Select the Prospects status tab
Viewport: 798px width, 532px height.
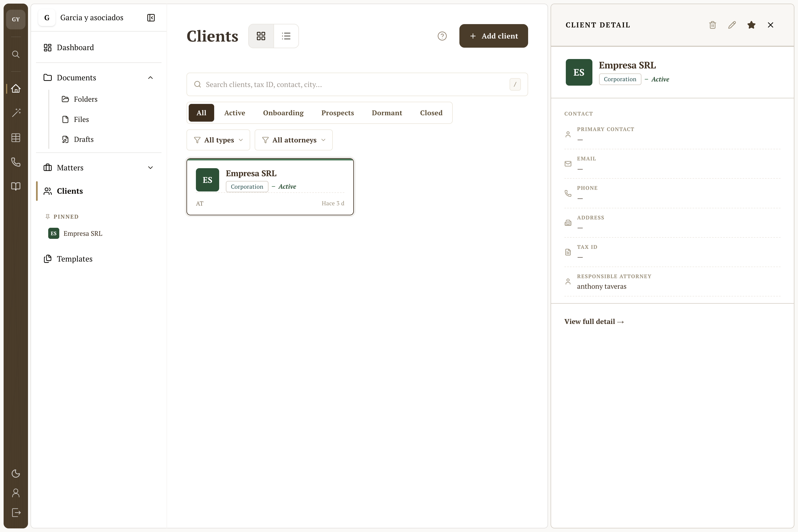click(x=337, y=113)
